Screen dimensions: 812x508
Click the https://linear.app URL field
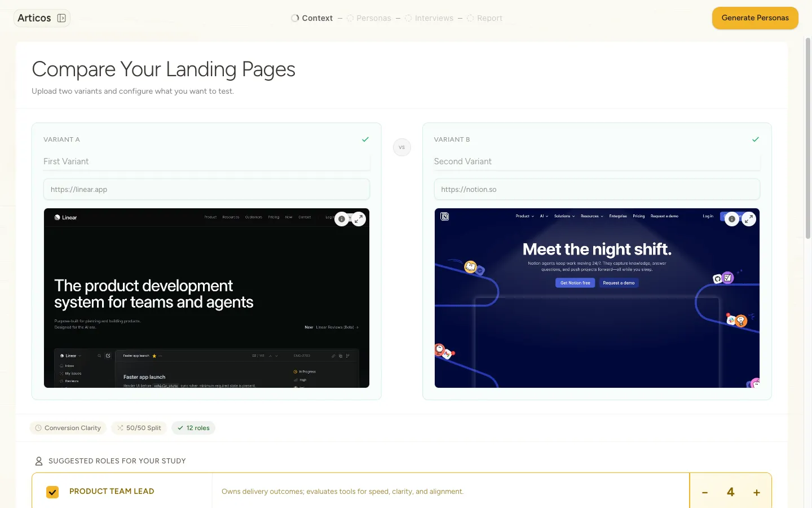click(x=206, y=189)
